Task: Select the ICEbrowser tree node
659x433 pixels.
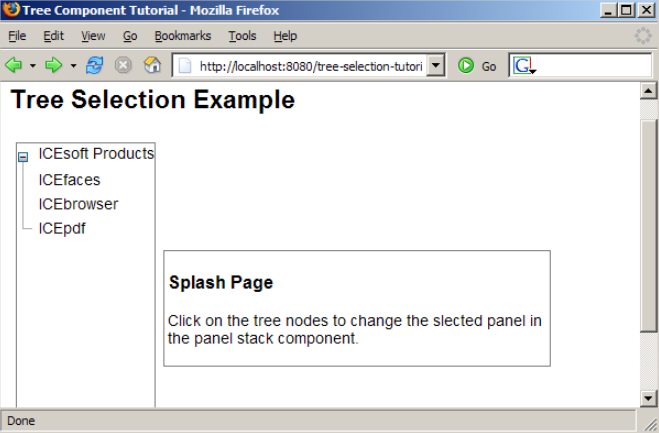Action: pos(78,204)
